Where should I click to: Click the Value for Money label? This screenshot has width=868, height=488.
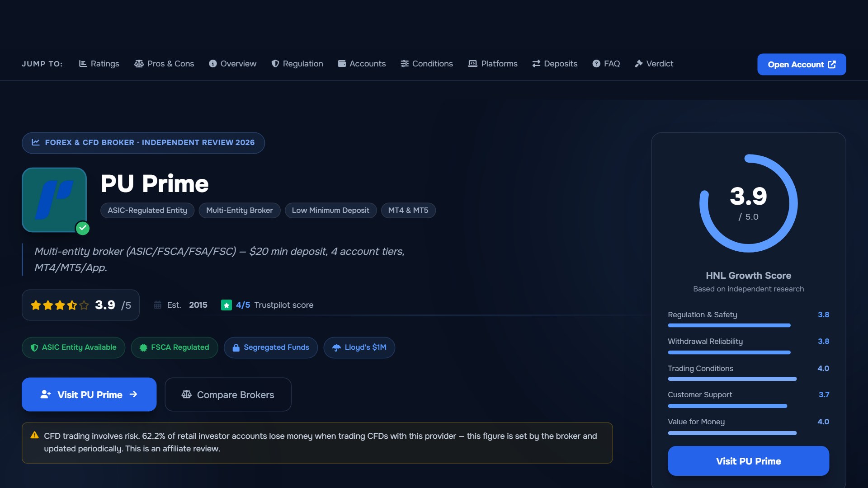(696, 422)
